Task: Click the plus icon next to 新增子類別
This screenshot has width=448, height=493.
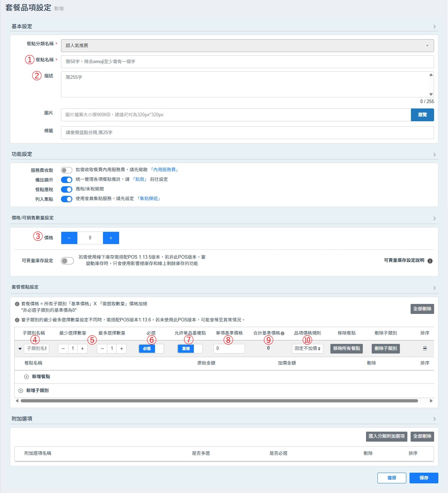Action: [21, 391]
